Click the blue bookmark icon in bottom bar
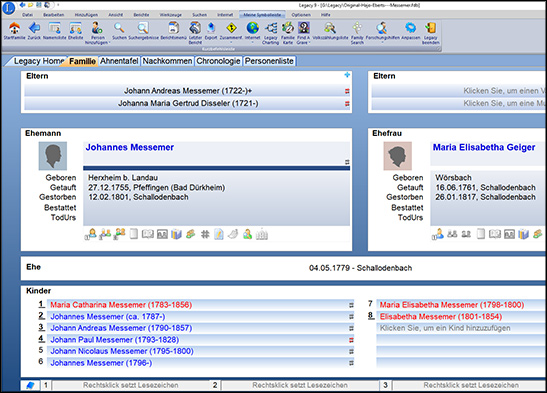Viewport: 547px width, 393px height. [30, 385]
